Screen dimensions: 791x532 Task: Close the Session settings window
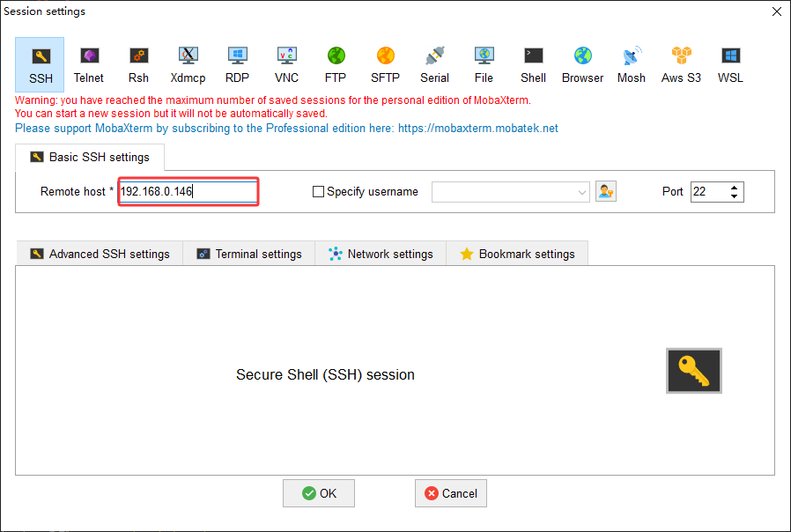777,11
